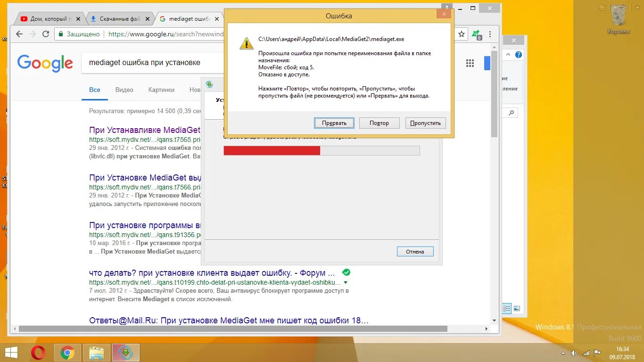Open the Ответы@Mail.Ru result link
Screen dimensions: 644x362
[229, 321]
